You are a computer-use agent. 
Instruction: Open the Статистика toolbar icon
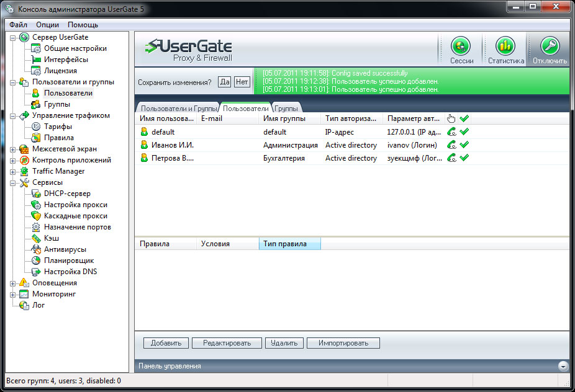coord(505,46)
